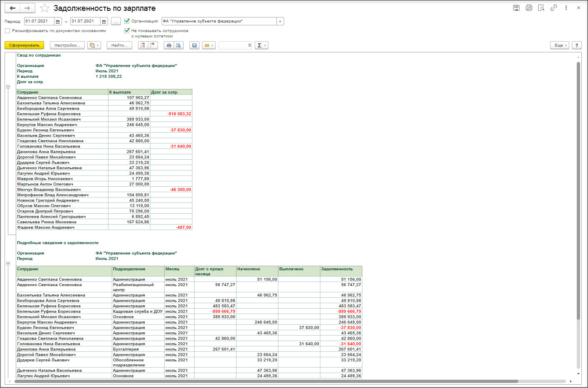Select the Задолженность column header
This screenshot has height=388, width=588.
pos(341,271)
